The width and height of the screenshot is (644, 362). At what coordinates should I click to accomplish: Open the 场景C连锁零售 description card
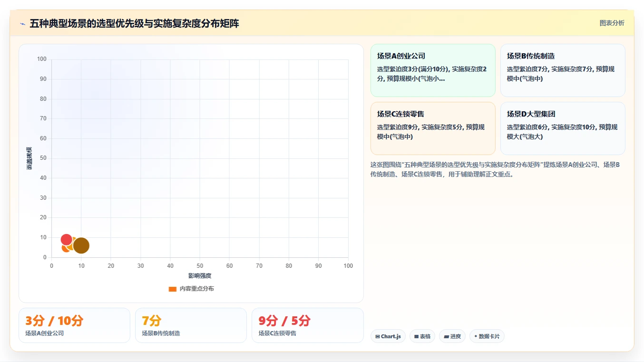click(433, 128)
